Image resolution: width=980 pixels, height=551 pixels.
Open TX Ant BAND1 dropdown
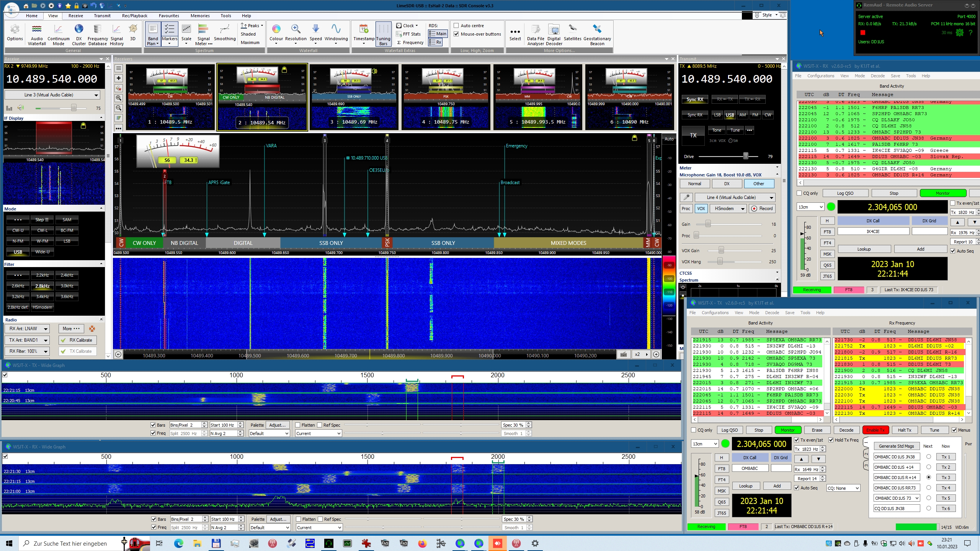click(x=27, y=340)
